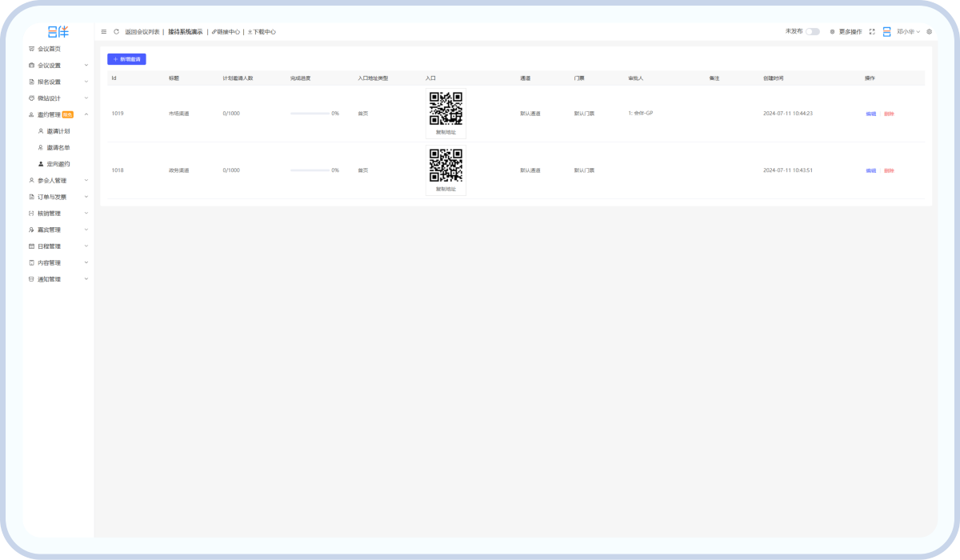Click 复制地址 under the 市场渠道 QR code
The height and width of the screenshot is (560, 960).
click(446, 133)
